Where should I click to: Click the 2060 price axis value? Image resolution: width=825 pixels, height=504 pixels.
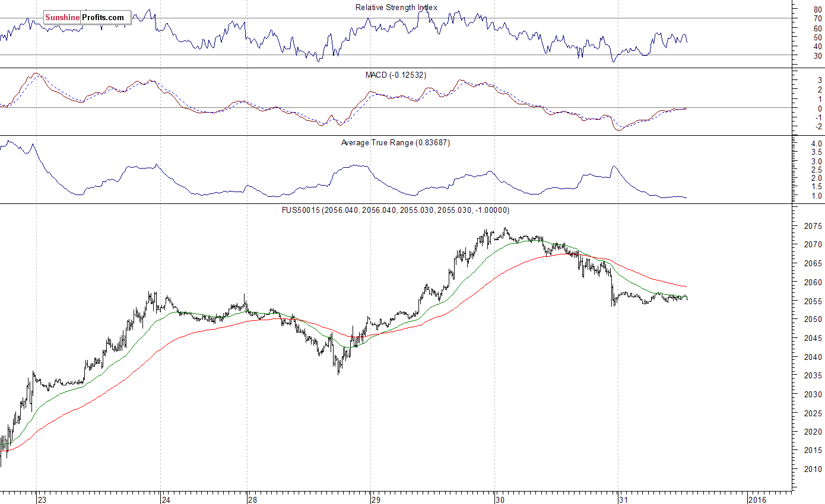click(814, 282)
